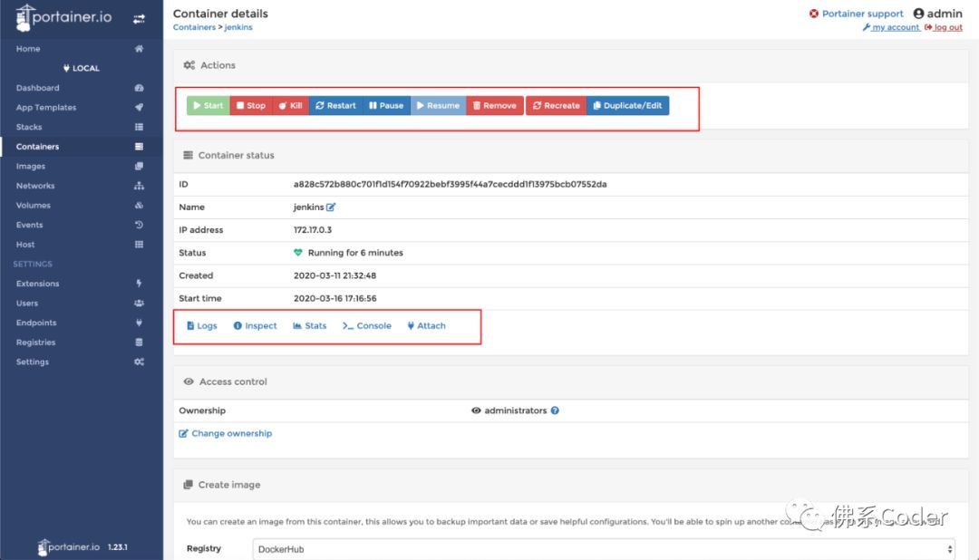Open Settings in the sidebar
The width and height of the screenshot is (979, 560).
click(x=33, y=362)
